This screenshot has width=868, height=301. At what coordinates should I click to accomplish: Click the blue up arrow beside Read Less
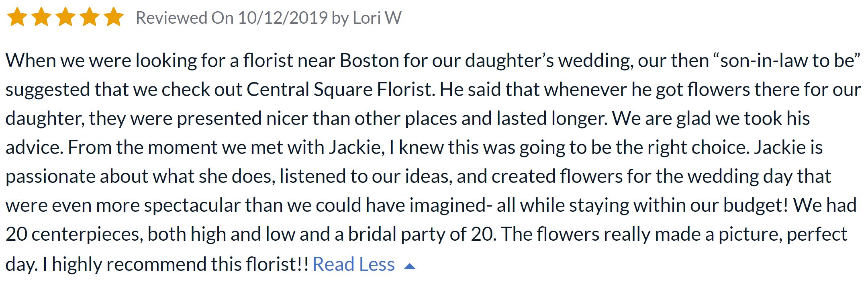tap(409, 266)
